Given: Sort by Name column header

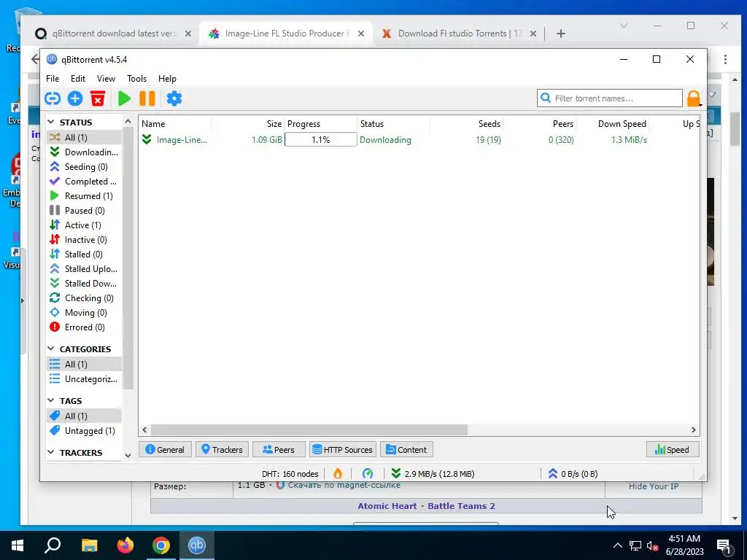Looking at the screenshot, I should pos(175,124).
